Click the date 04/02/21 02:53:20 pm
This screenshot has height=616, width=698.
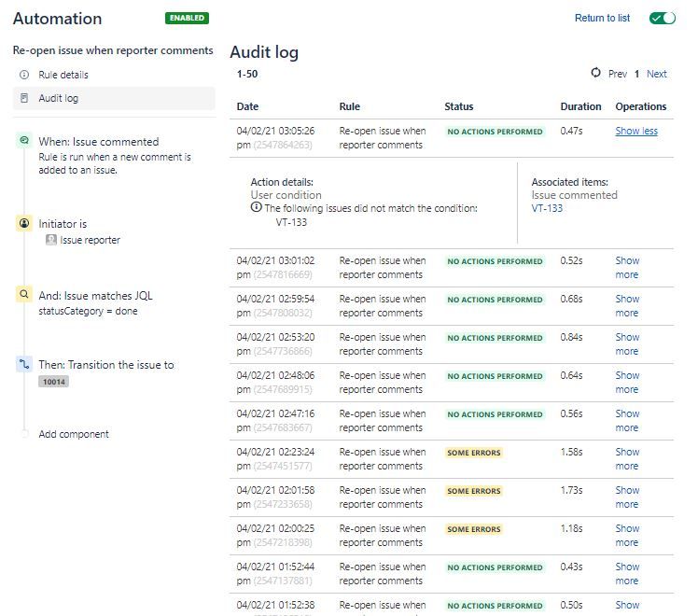click(275, 344)
